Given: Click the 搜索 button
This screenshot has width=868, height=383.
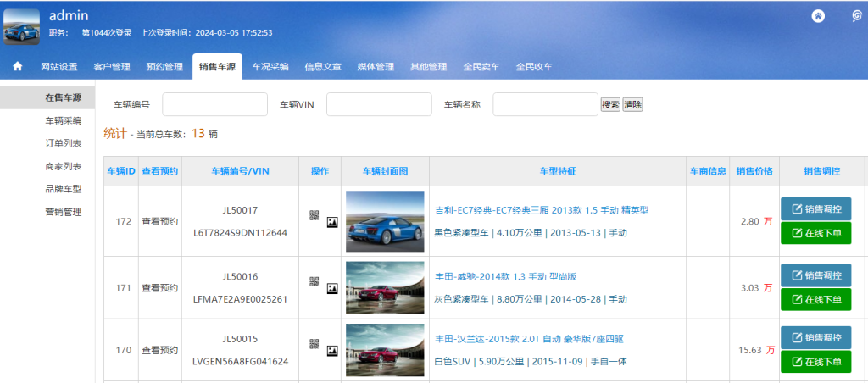Looking at the screenshot, I should point(610,104).
